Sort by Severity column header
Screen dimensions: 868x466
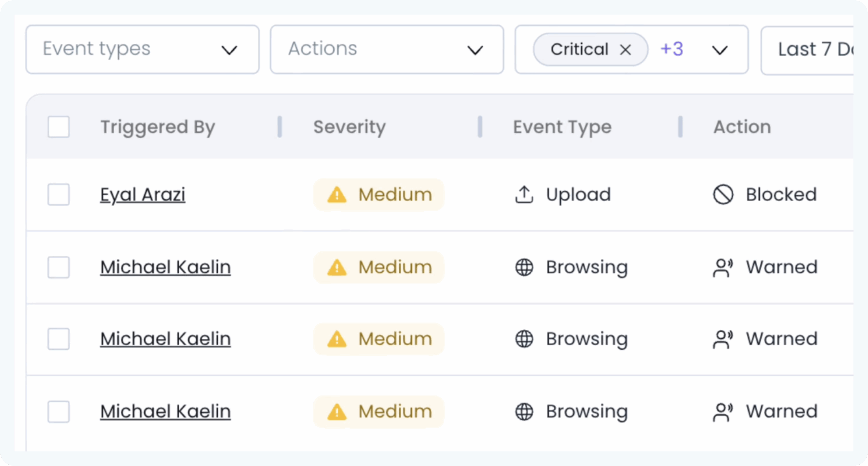pos(349,127)
